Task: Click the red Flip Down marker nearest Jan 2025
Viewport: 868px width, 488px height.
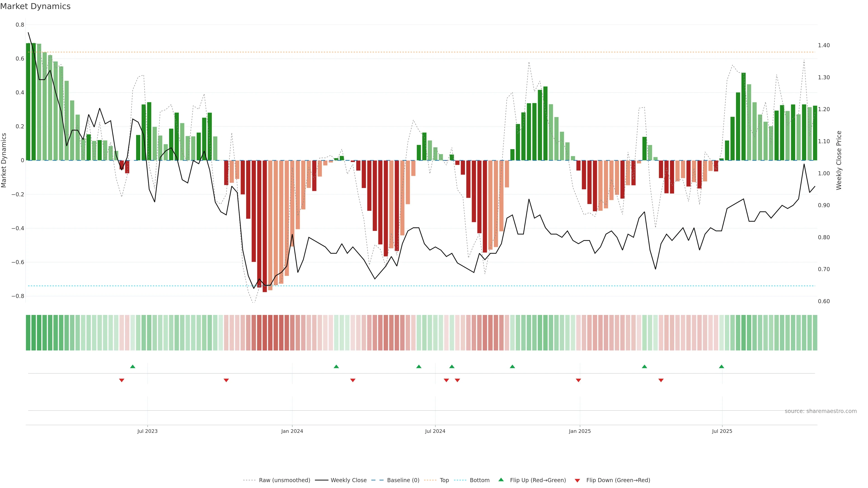Action: click(x=578, y=380)
